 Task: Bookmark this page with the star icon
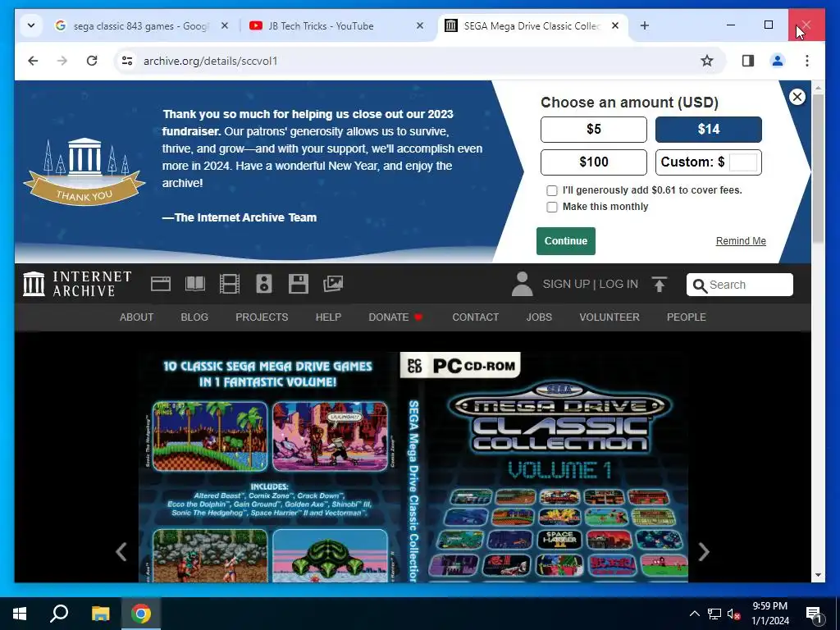707,61
